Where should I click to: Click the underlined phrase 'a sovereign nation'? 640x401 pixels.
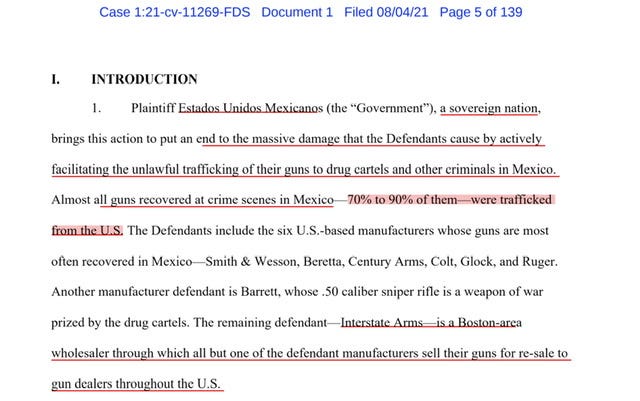[x=489, y=108]
